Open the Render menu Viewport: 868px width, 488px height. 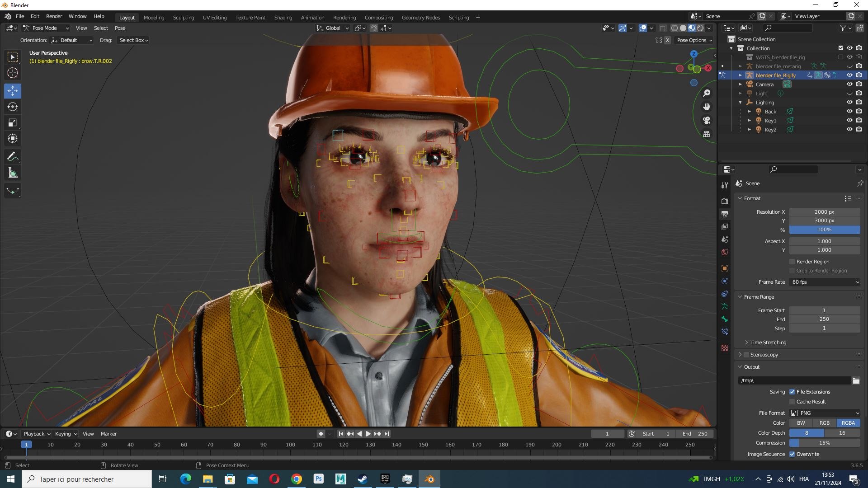click(54, 16)
